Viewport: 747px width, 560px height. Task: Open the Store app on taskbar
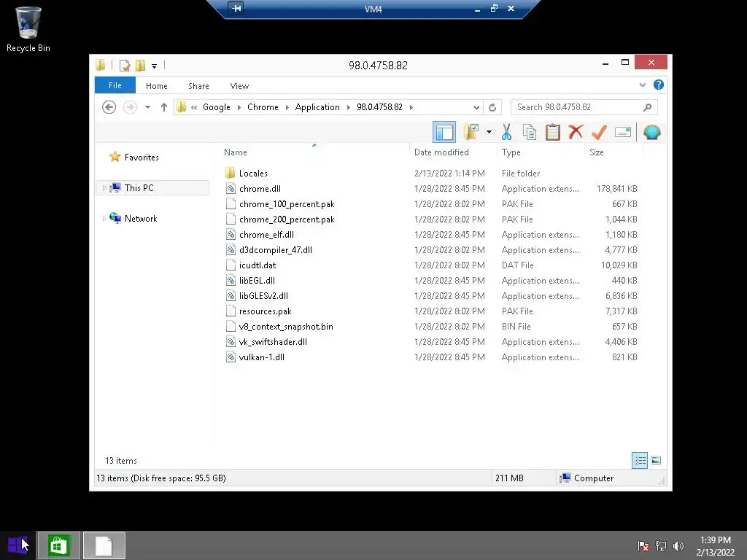coord(58,545)
